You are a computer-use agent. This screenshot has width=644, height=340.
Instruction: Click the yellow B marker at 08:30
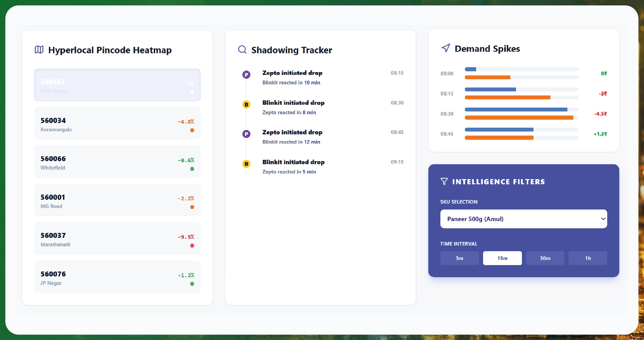pos(246,104)
